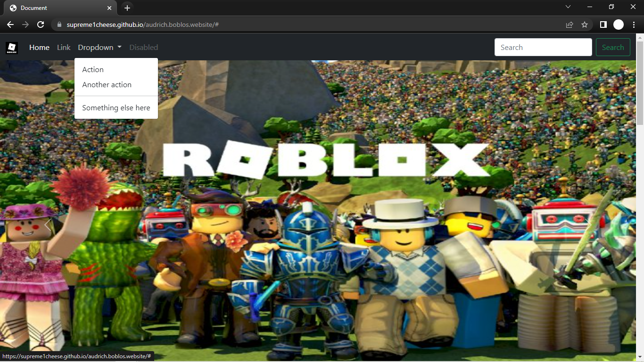
Task: Click the Roblox logo in navbar
Action: coord(12,48)
